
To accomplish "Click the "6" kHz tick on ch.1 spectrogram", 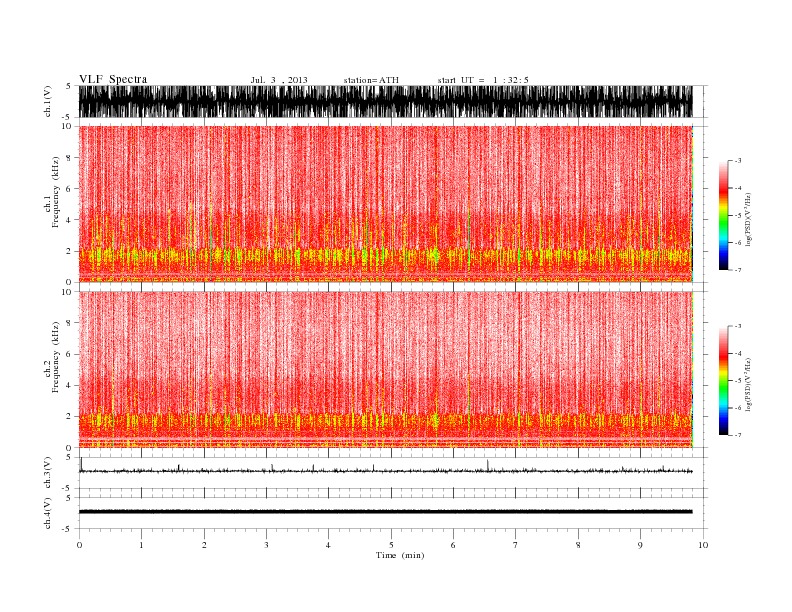I will tap(69, 189).
